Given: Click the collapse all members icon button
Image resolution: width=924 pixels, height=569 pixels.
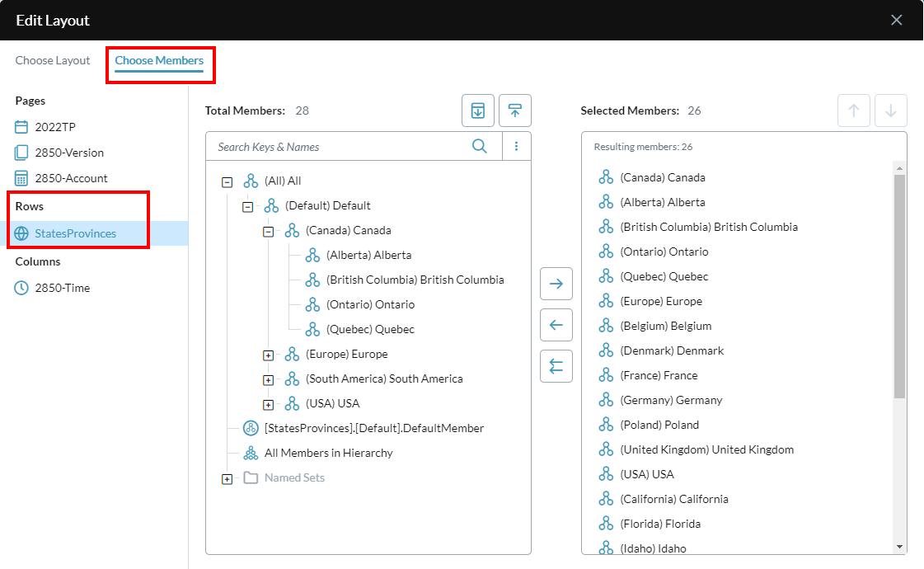Looking at the screenshot, I should (515, 111).
